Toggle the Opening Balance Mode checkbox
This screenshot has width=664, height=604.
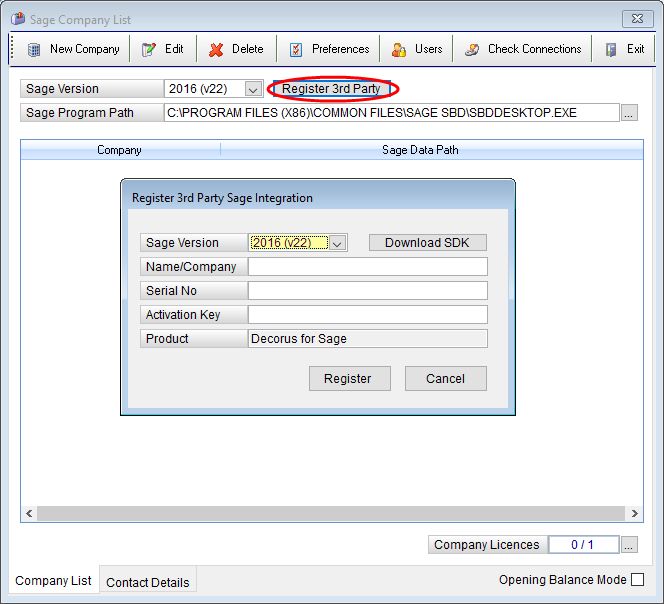[637, 579]
